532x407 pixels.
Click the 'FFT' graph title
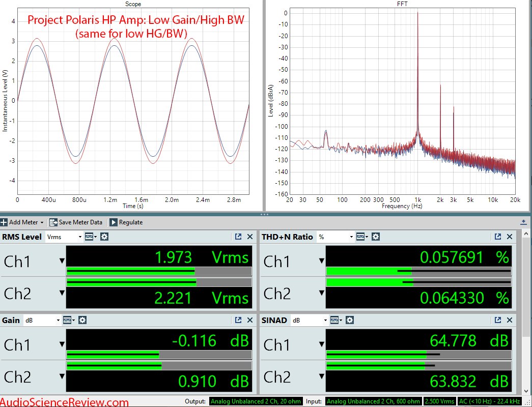tap(402, 4)
